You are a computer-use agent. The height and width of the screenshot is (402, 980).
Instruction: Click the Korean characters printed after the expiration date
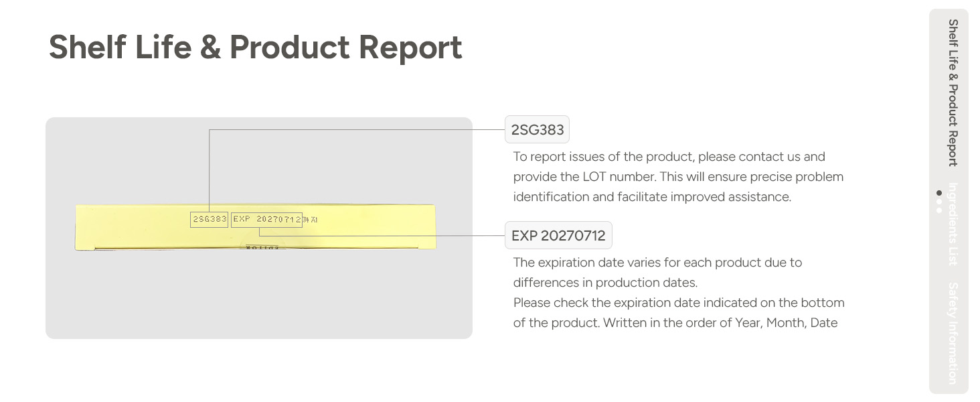pos(311,219)
